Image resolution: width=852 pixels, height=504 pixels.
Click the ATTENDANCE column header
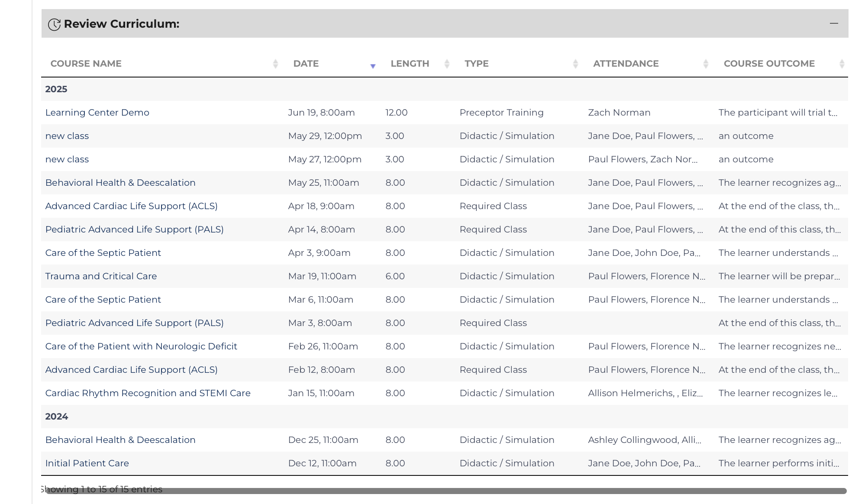pyautogui.click(x=626, y=64)
